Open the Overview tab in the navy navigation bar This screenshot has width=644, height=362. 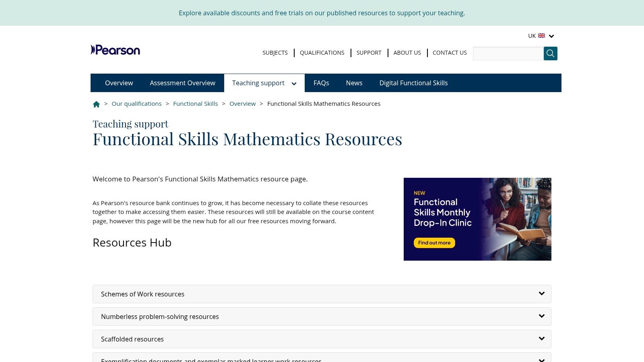(x=119, y=83)
